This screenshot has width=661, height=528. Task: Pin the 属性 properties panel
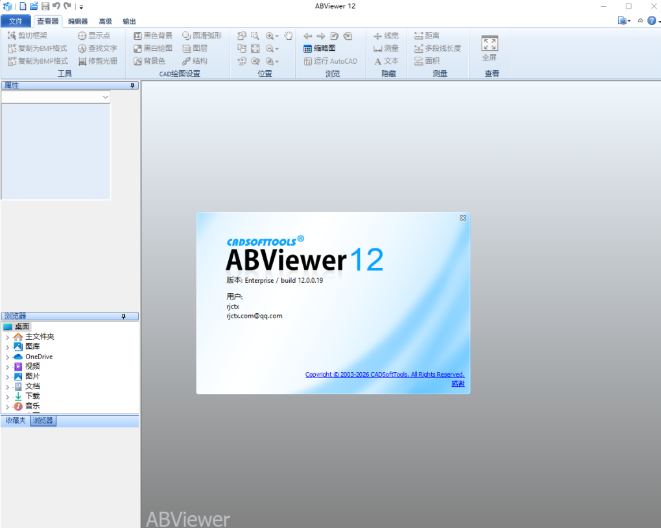tap(132, 86)
